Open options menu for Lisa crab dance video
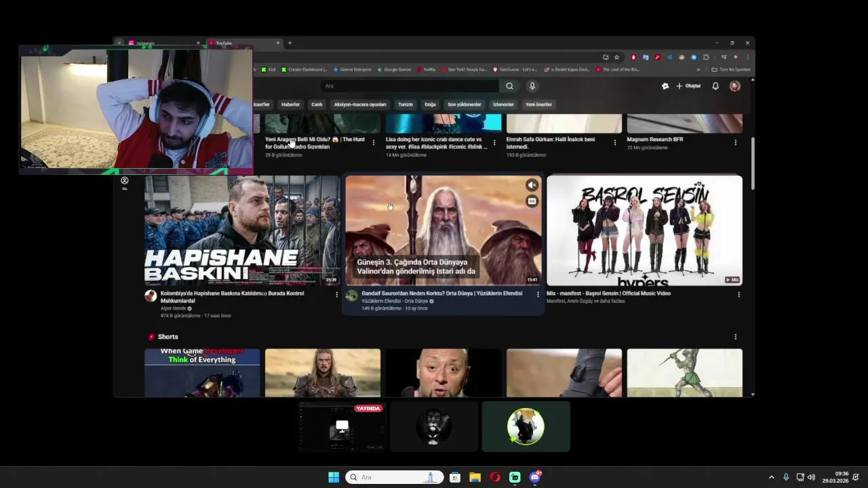This screenshot has width=868, height=488. [x=494, y=143]
